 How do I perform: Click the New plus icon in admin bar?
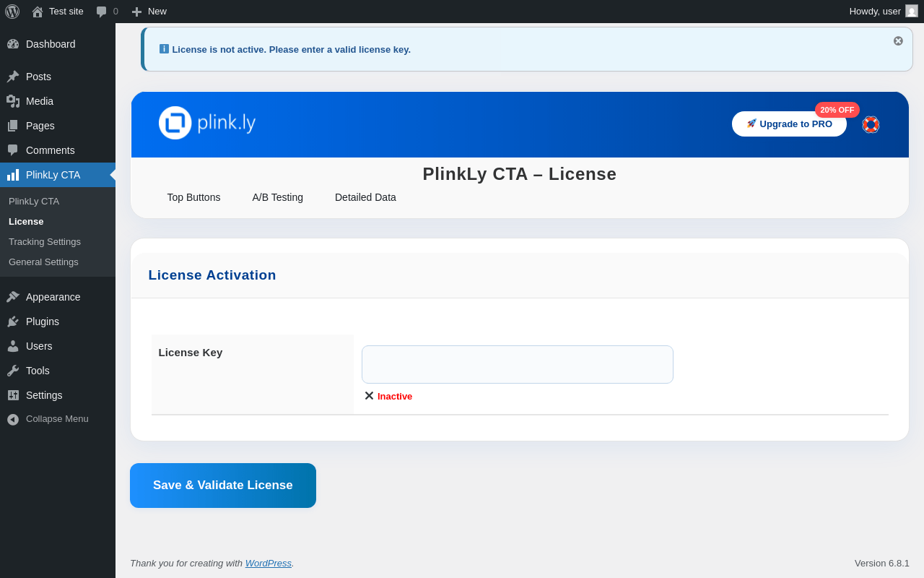pos(136,12)
